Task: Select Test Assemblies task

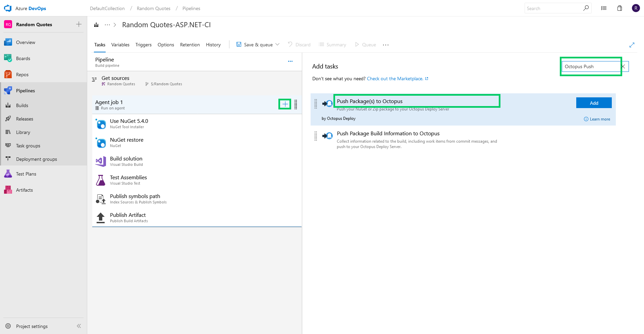Action: [197, 180]
